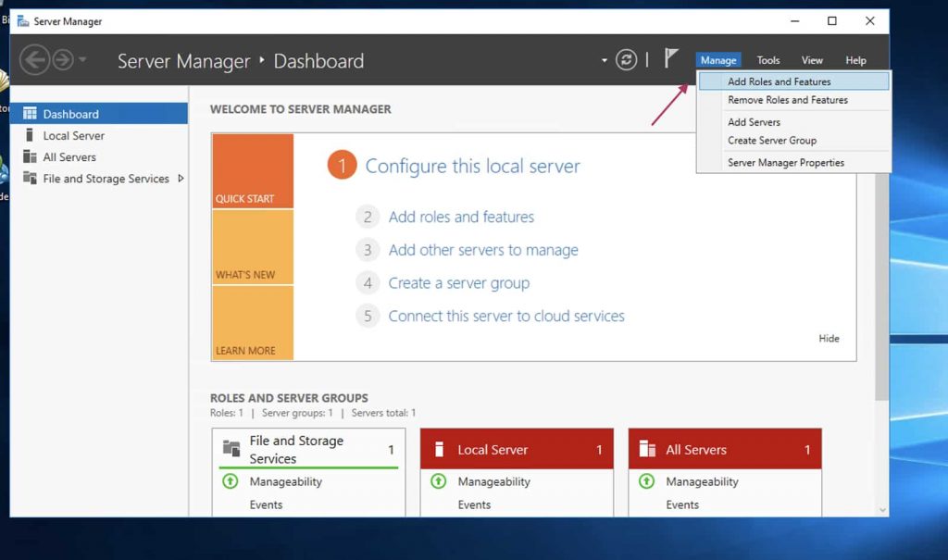Click the All Servers icon in sidebar
This screenshot has height=560, width=948.
point(30,157)
